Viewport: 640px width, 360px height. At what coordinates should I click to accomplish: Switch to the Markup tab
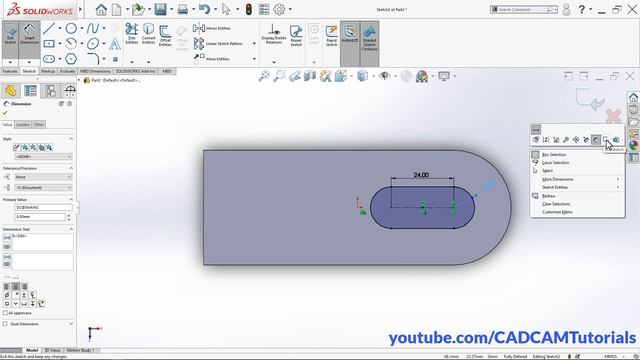click(48, 71)
